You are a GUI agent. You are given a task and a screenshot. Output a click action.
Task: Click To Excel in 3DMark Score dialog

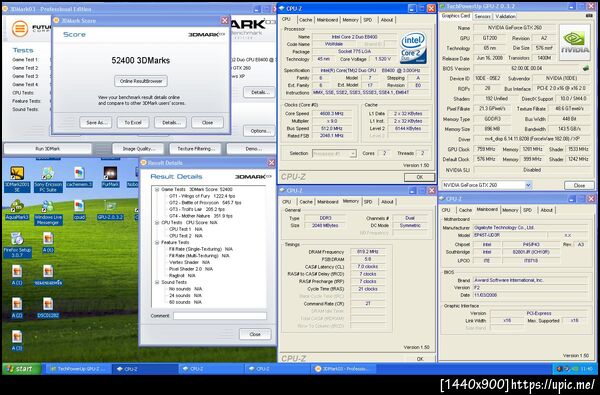click(x=133, y=123)
